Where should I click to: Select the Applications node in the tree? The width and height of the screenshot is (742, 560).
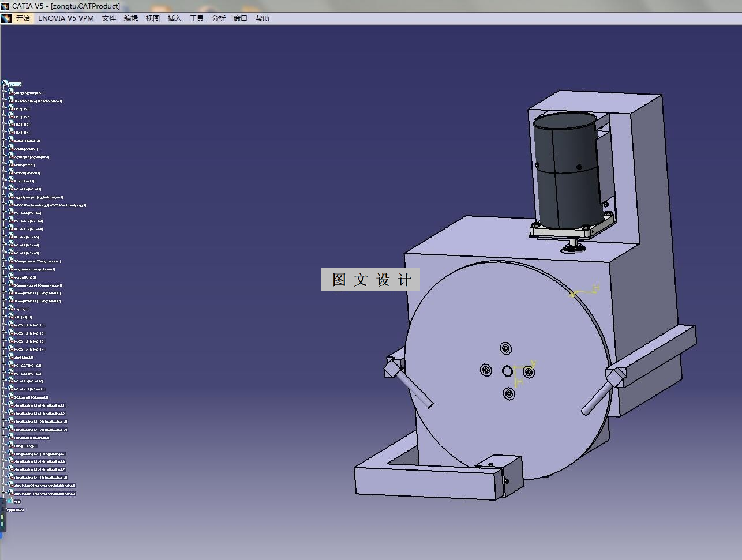point(16,510)
